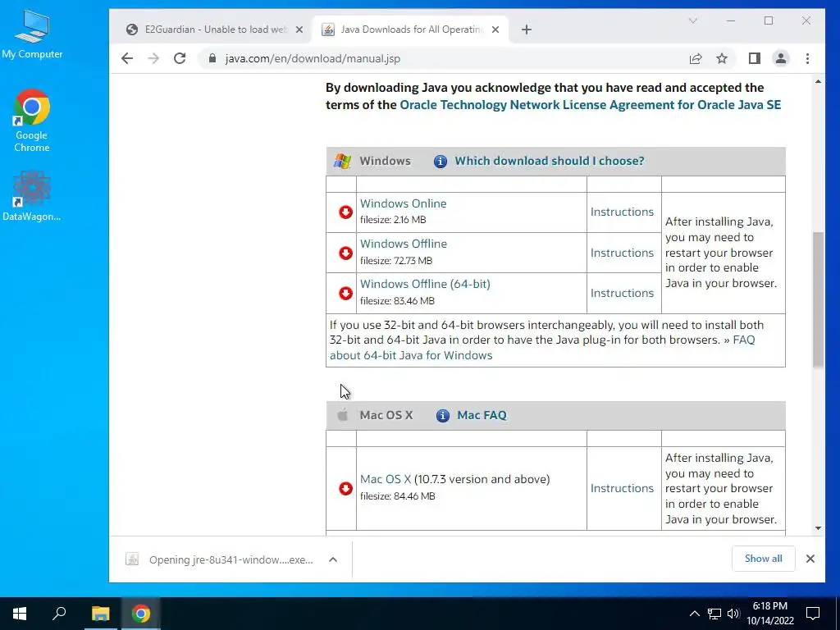
Task: Click the volume speaker tray icon
Action: (733, 614)
